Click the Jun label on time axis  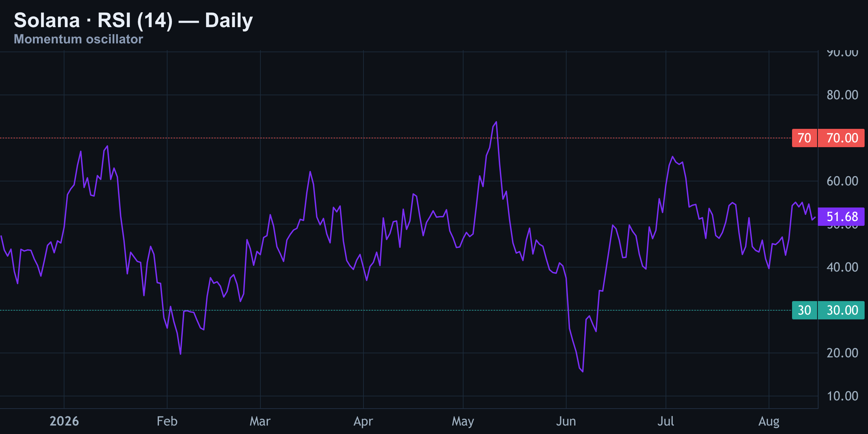coord(566,421)
